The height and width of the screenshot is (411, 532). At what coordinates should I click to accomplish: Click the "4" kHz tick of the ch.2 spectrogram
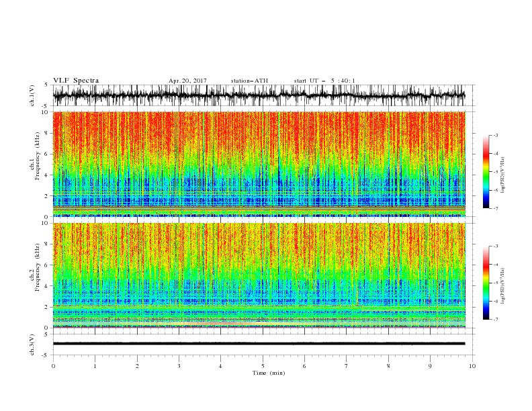47,286
